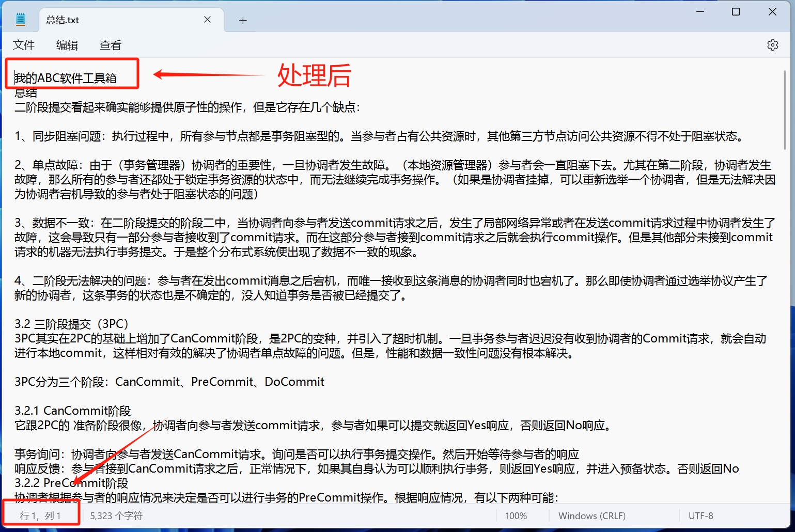This screenshot has width=795, height=532.
Task: Click the Notepad application icon
Action: (21, 19)
